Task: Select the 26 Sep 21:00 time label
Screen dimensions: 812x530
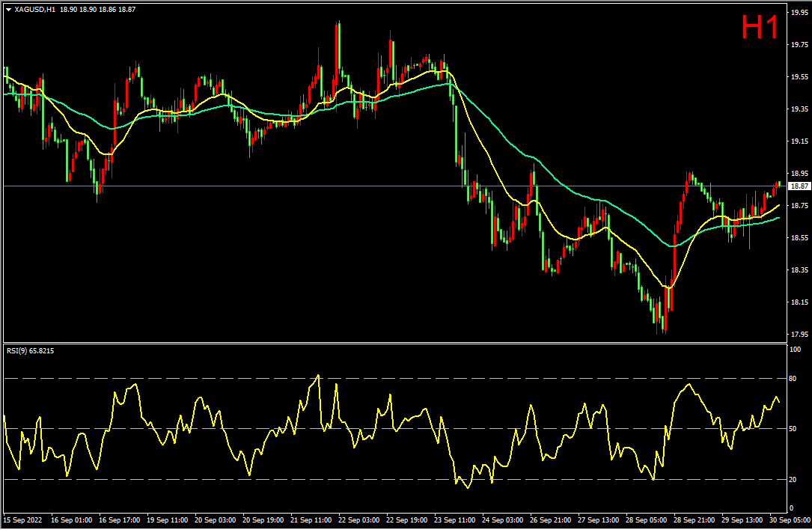Action: (551, 520)
